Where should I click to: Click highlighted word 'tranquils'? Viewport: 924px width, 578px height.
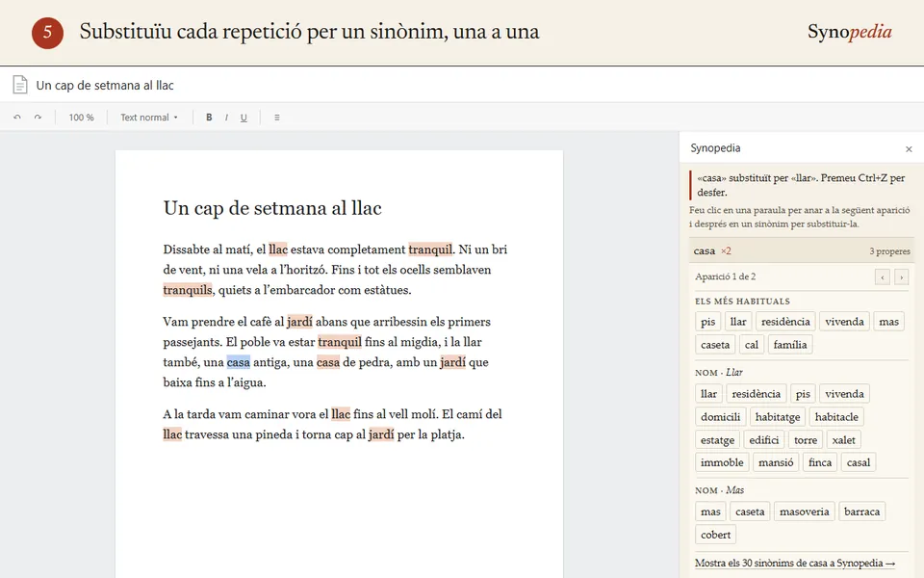pos(188,290)
